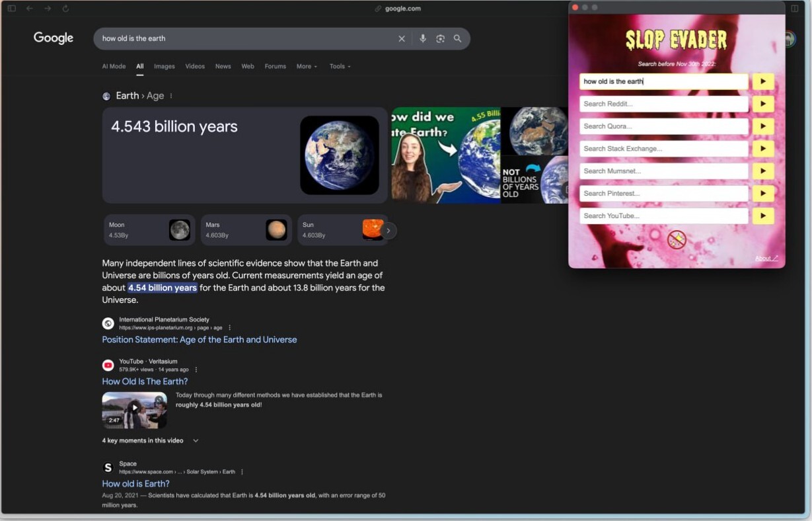Open Position Statement: Age of the Earth link

199,340
